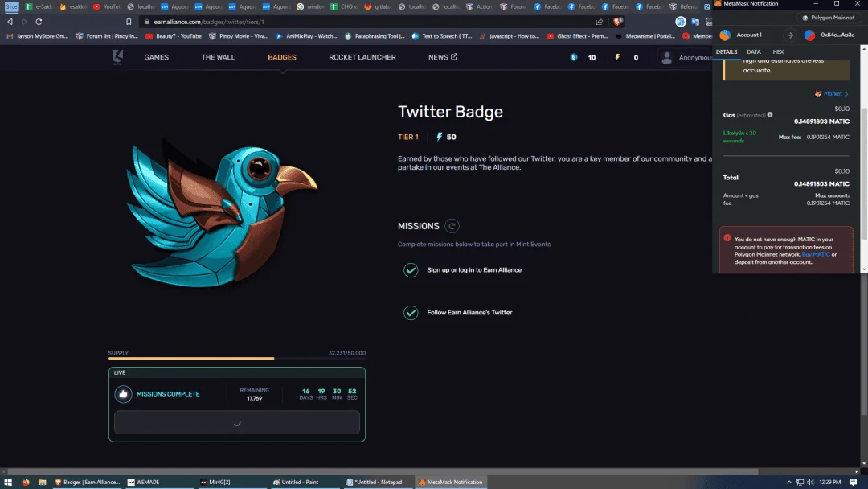Open THE WALL nav item
The height and width of the screenshot is (489, 868).
coord(218,57)
